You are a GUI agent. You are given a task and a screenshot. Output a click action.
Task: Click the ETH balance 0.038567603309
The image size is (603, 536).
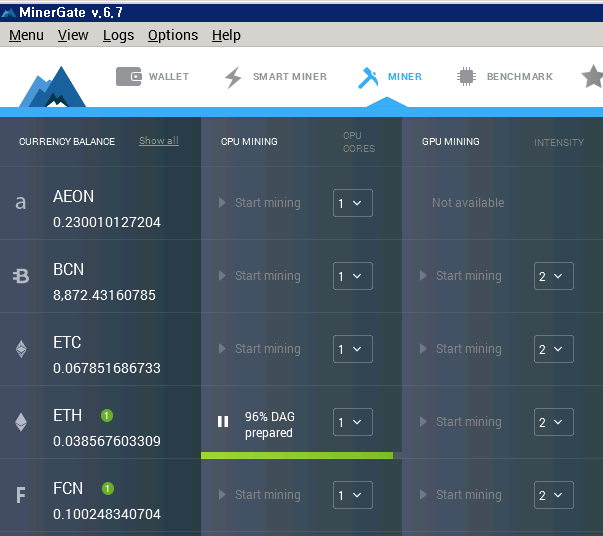(107, 441)
